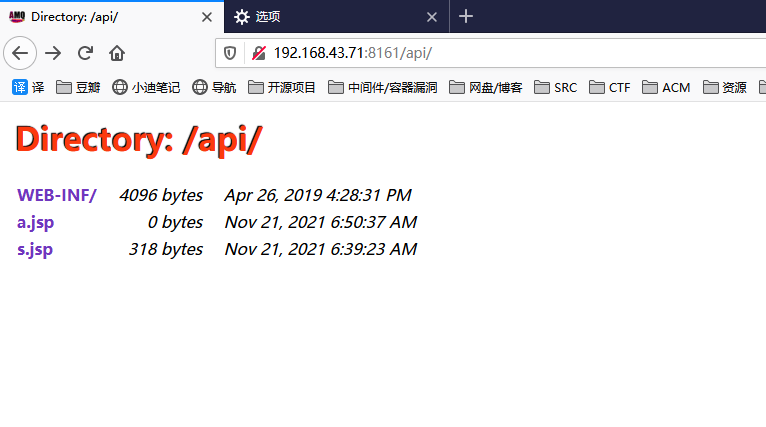Switch to the Directory: /api/ tab
The width and height of the screenshot is (766, 427).
coord(112,17)
